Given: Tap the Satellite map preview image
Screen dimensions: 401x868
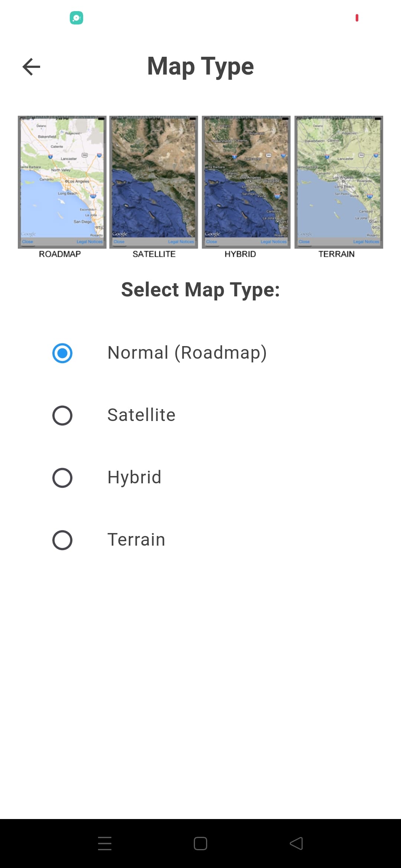Looking at the screenshot, I should [154, 182].
